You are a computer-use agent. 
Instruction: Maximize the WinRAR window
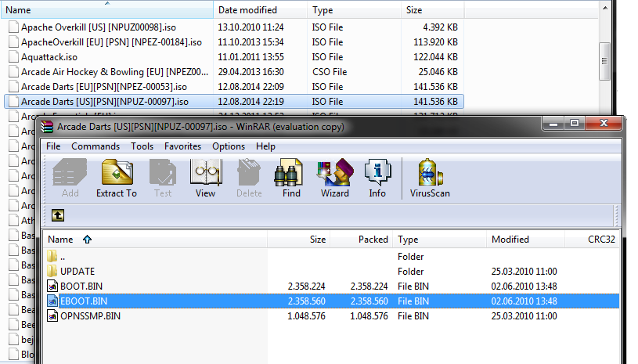(x=575, y=123)
